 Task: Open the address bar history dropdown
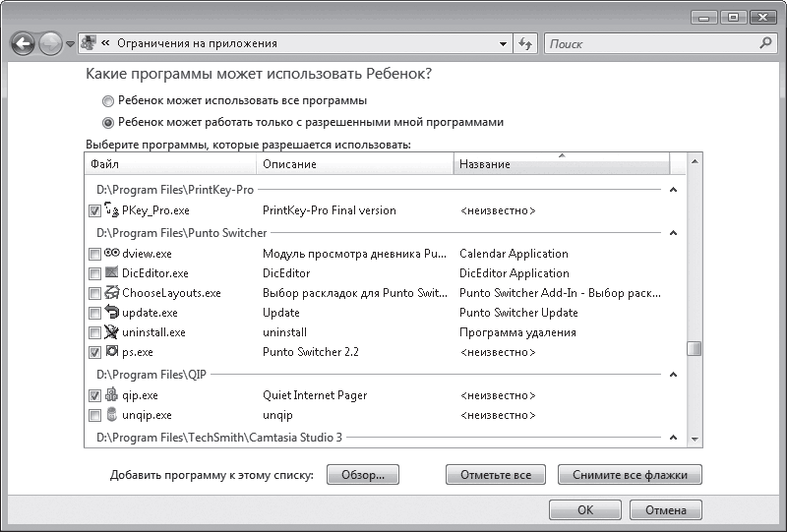(x=503, y=44)
